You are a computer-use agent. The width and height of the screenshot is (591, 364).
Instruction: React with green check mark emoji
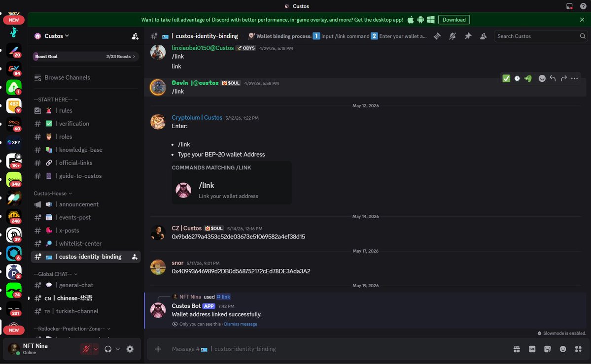506,78
